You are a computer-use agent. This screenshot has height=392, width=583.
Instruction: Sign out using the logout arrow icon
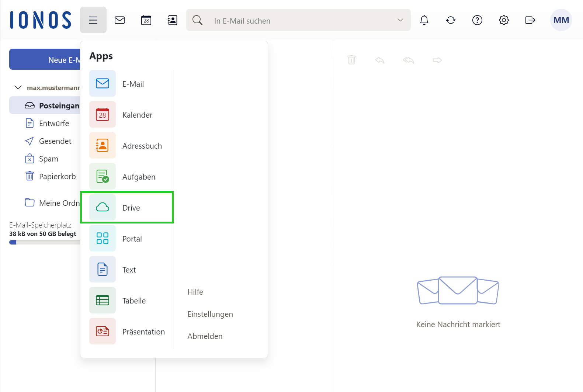coord(530,20)
